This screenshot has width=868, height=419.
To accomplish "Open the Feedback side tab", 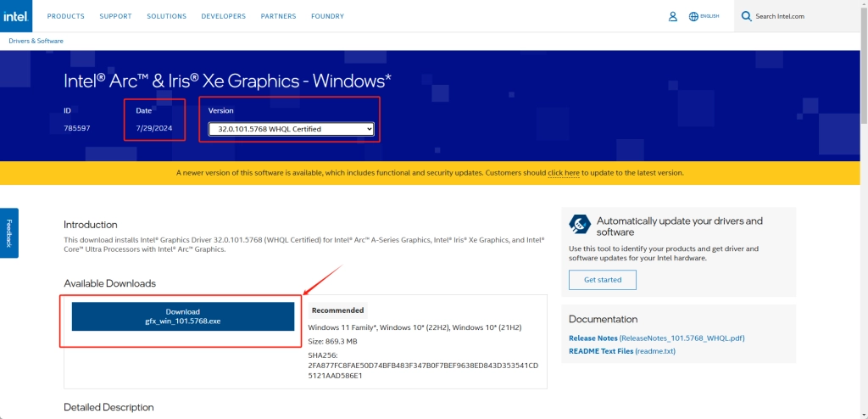I will [8, 232].
